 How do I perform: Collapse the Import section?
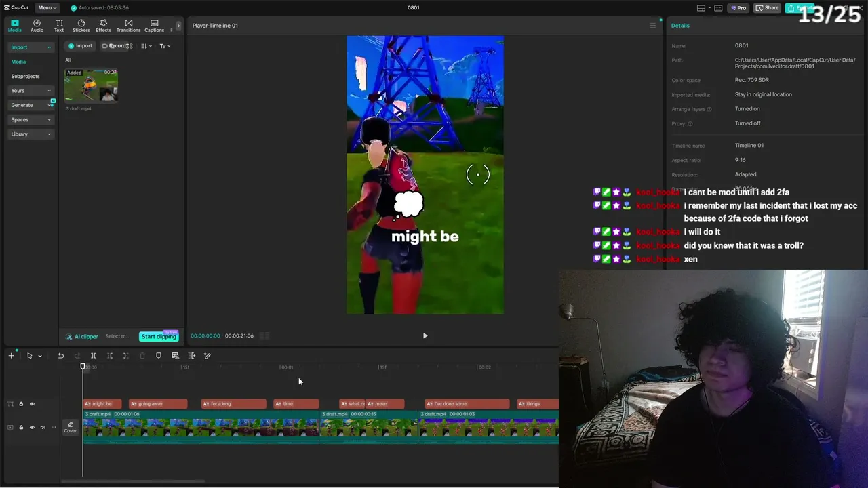31,47
